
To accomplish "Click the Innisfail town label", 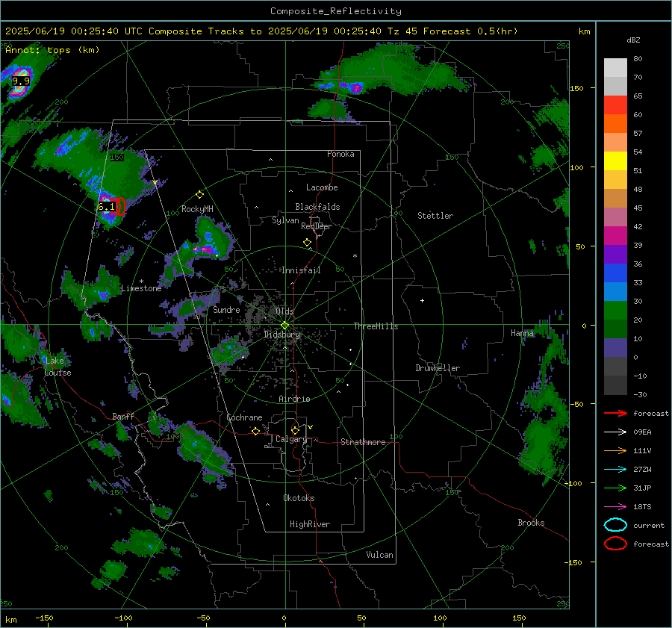I will [301, 270].
